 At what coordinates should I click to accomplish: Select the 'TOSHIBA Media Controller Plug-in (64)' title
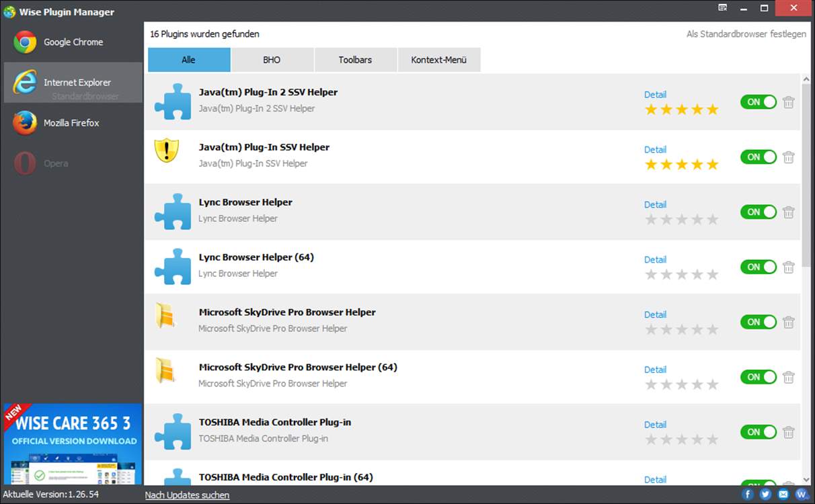[286, 478]
